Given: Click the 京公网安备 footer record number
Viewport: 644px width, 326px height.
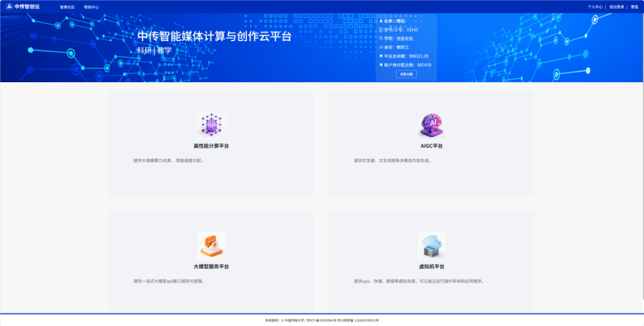Looking at the screenshot, I should [x=358, y=320].
